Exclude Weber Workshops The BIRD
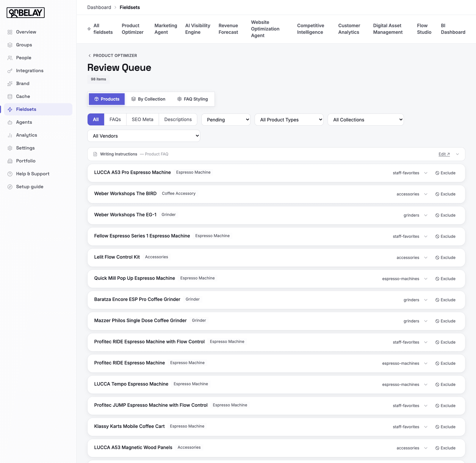476x463 pixels. [x=445, y=194]
